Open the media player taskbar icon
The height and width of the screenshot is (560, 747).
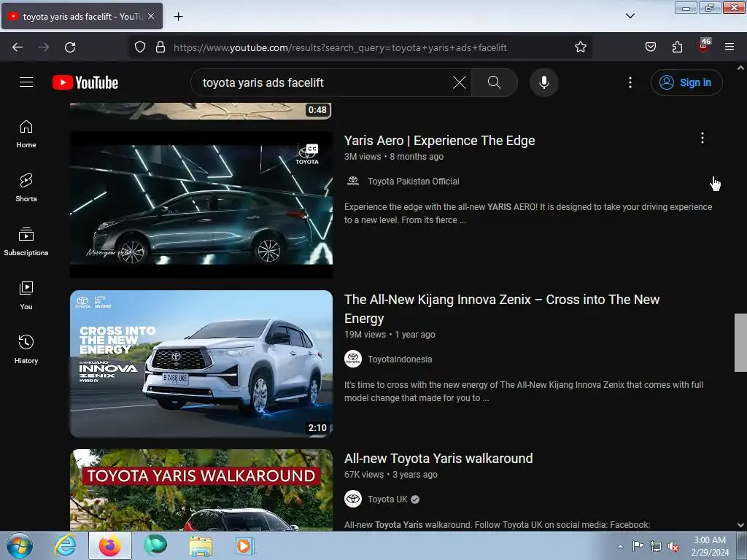245,545
